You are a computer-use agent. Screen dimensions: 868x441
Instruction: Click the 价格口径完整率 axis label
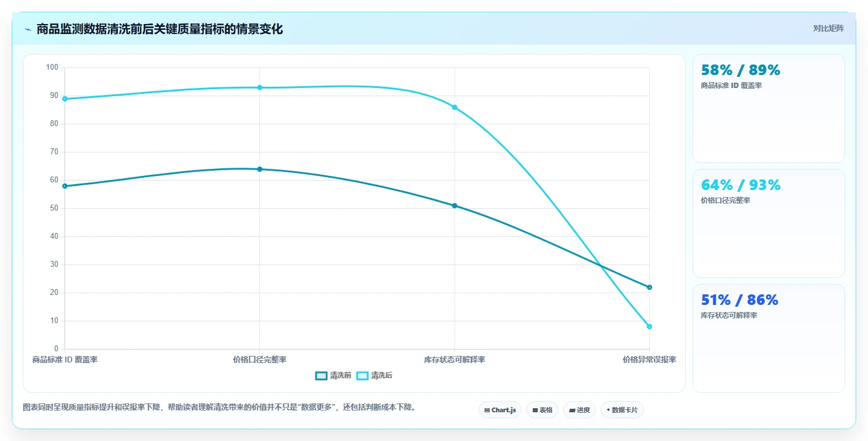tap(260, 359)
